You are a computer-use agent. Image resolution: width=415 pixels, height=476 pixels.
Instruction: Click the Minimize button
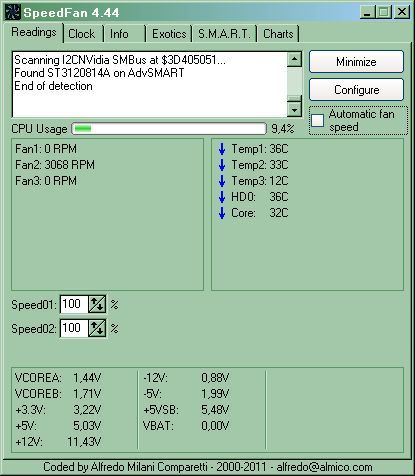click(356, 62)
